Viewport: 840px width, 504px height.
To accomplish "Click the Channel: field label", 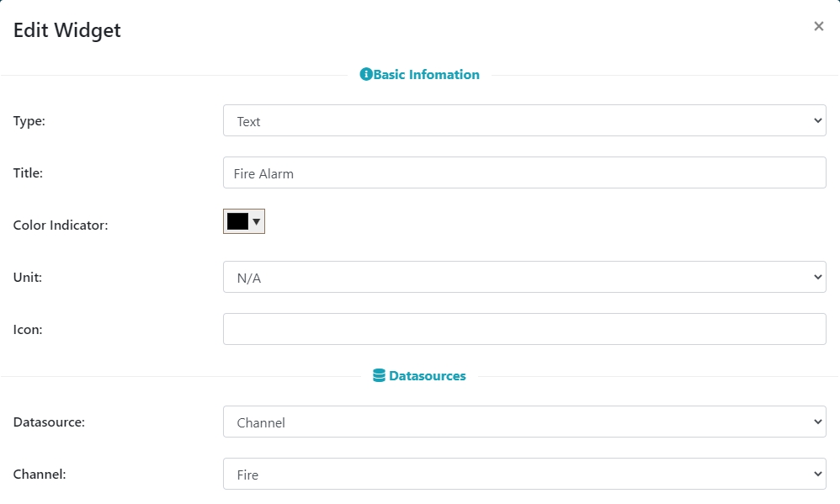I will 40,475.
